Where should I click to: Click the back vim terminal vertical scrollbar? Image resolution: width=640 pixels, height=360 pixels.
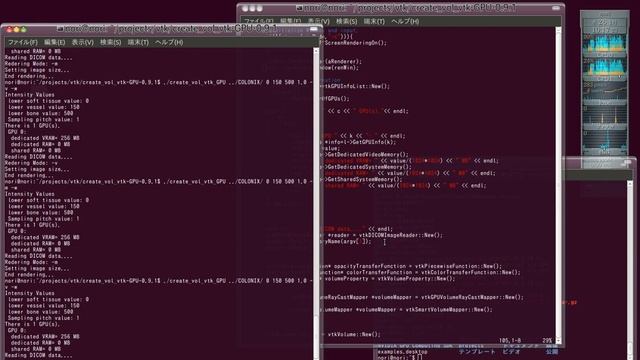click(558, 185)
